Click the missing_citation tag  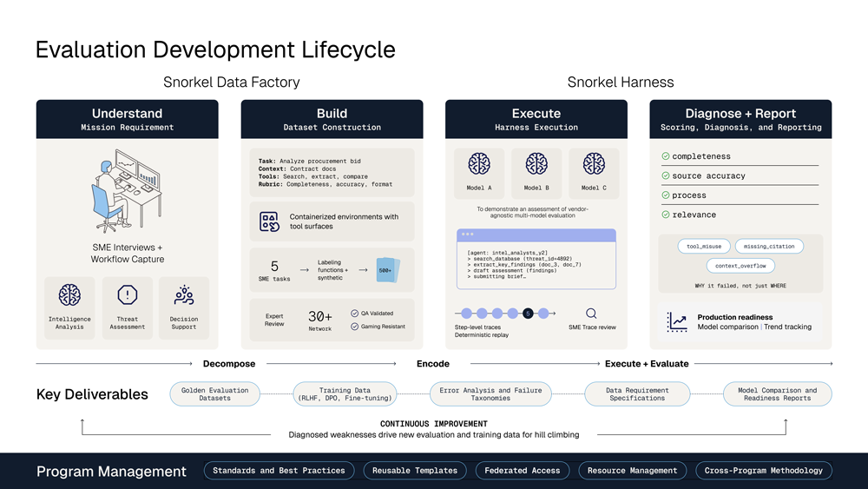pos(769,247)
